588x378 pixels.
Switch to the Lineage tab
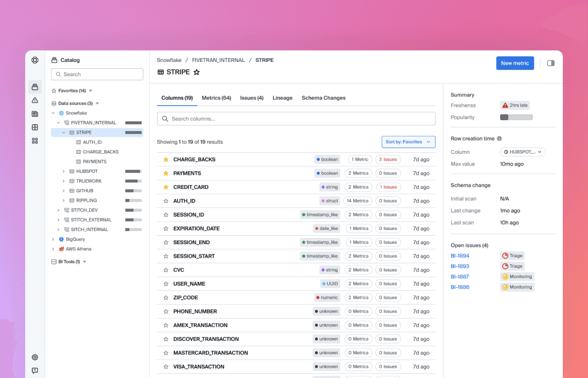pyautogui.click(x=282, y=98)
